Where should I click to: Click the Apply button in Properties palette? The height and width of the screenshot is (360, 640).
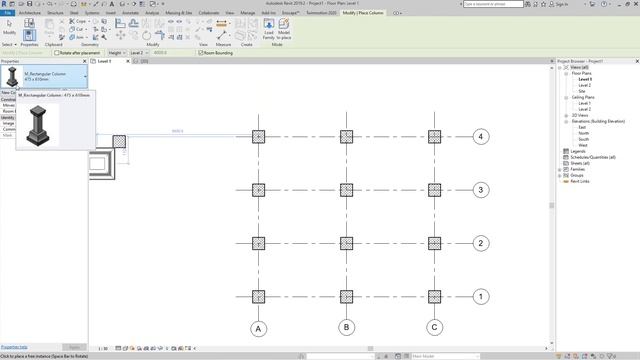pos(74,347)
